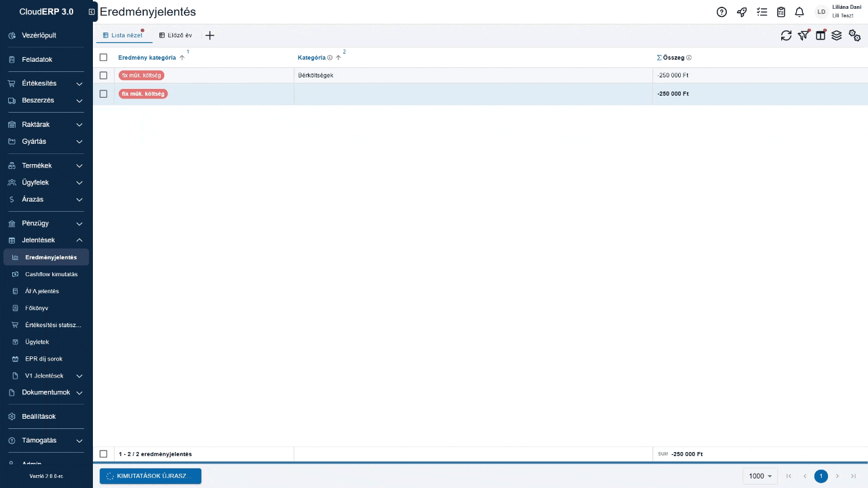Open the 1000 page size dropdown
Screen dimensions: 868x488
pos(759,476)
